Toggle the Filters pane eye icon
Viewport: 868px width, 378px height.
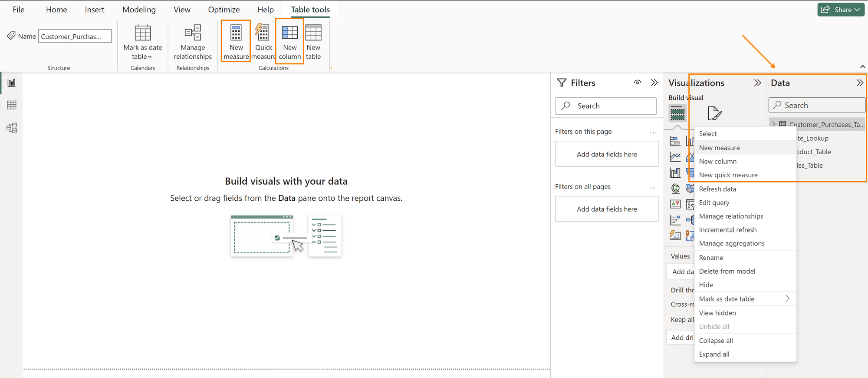click(637, 83)
